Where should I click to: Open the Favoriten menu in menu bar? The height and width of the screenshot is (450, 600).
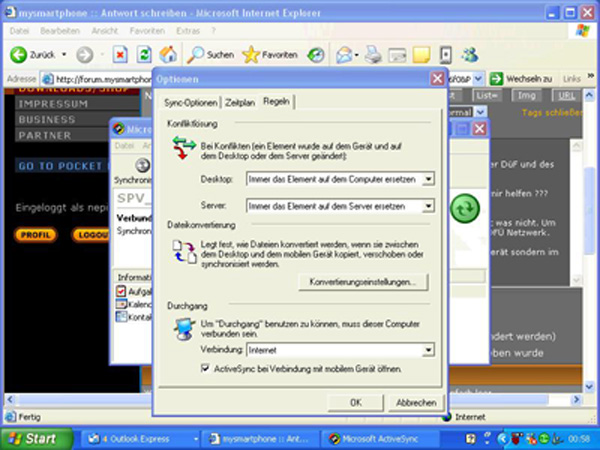click(147, 31)
